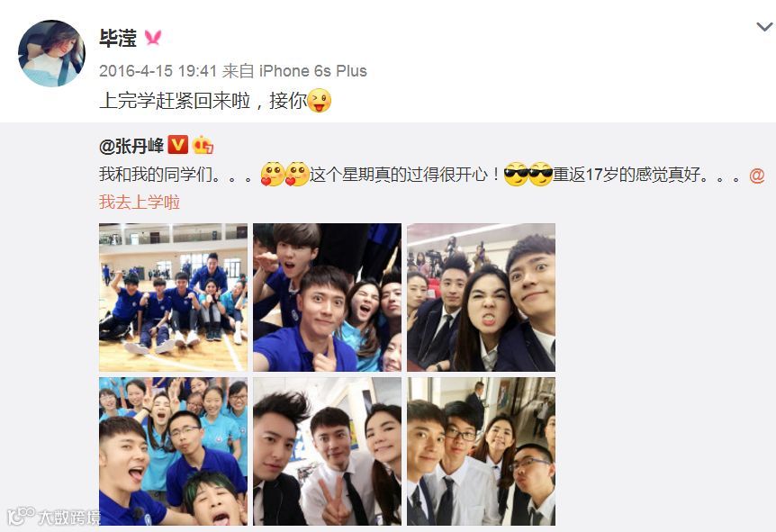776x532 pixels.
Task: Open the 毕滢 username link
Action: [118, 38]
